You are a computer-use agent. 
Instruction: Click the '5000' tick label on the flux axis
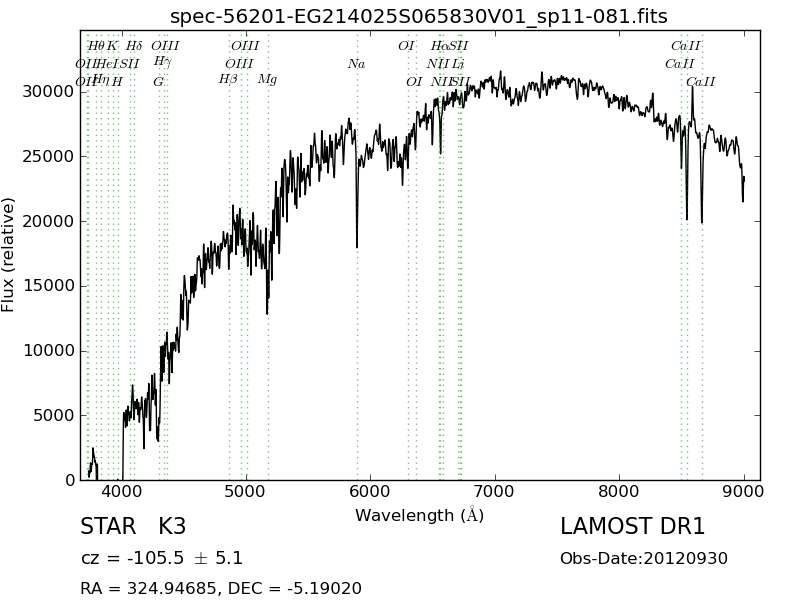54,416
